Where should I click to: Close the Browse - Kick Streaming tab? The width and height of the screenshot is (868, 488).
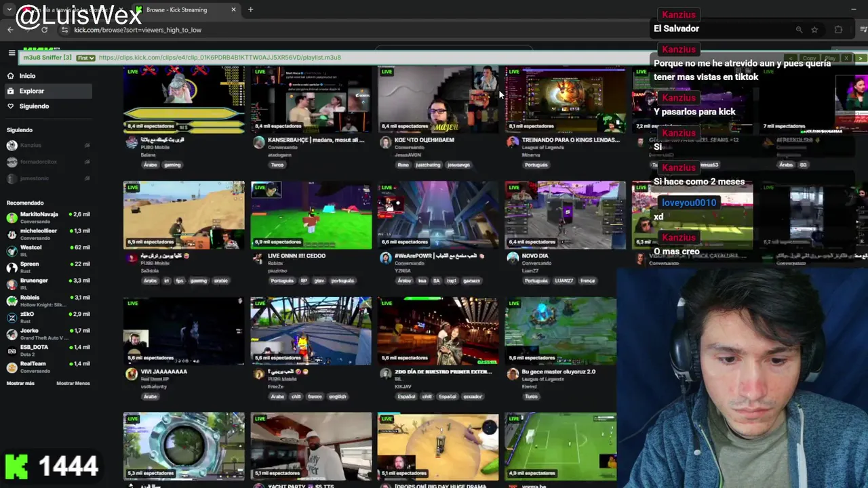(x=233, y=9)
